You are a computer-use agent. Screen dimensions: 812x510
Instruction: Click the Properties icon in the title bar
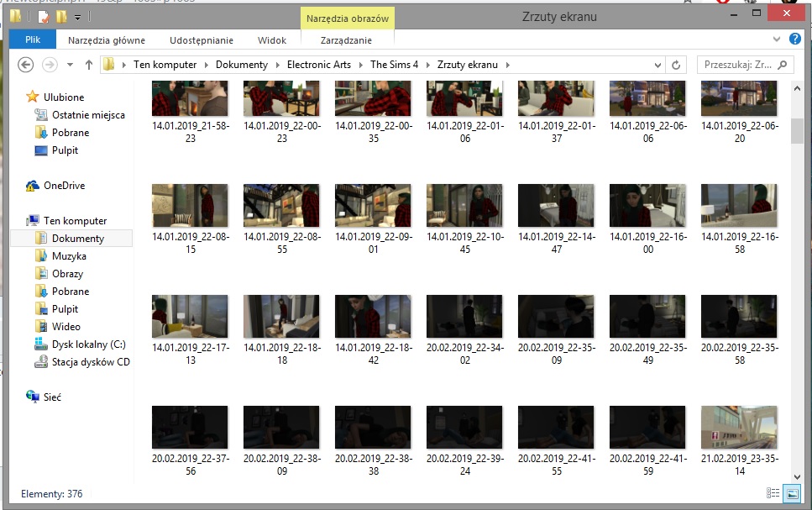(x=44, y=17)
